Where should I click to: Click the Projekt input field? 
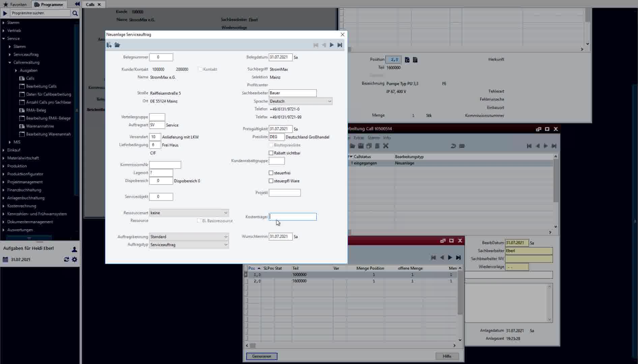(285, 193)
